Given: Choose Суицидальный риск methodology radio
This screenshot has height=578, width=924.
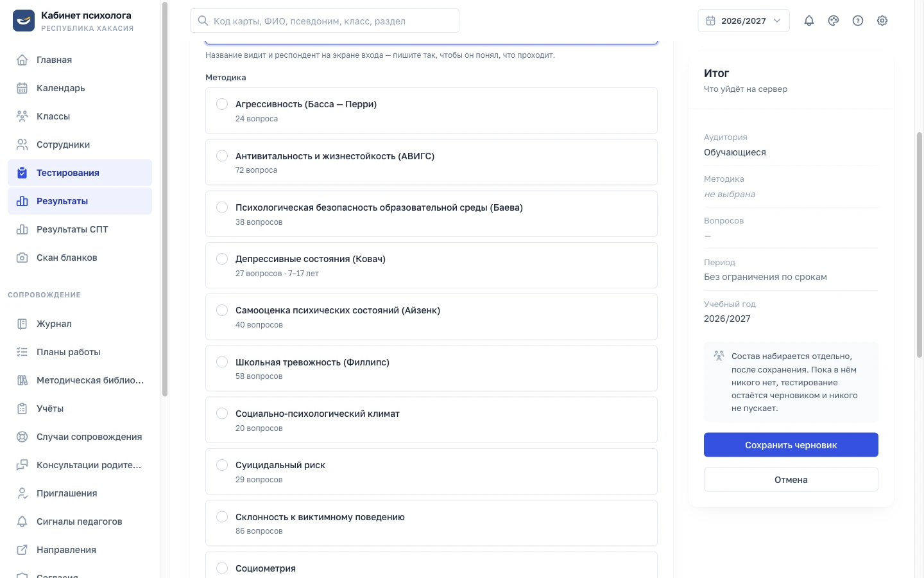Looking at the screenshot, I should [222, 465].
